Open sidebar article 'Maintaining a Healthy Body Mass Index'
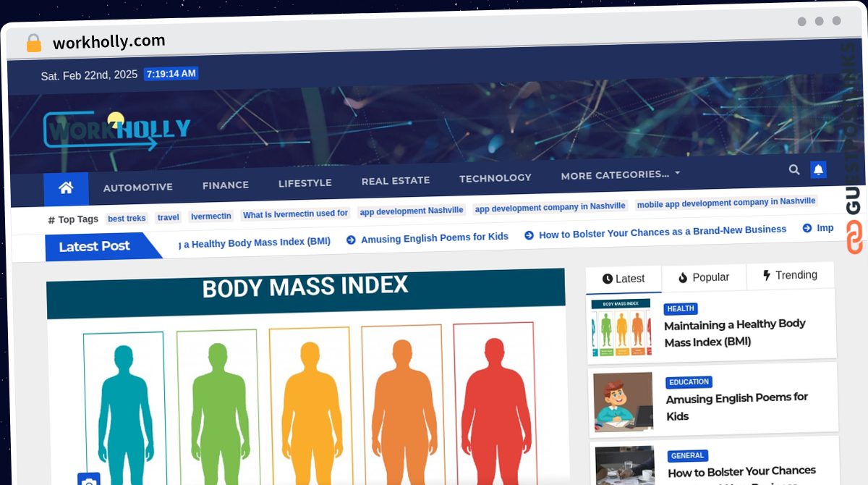The width and height of the screenshot is (868, 485). tap(735, 333)
